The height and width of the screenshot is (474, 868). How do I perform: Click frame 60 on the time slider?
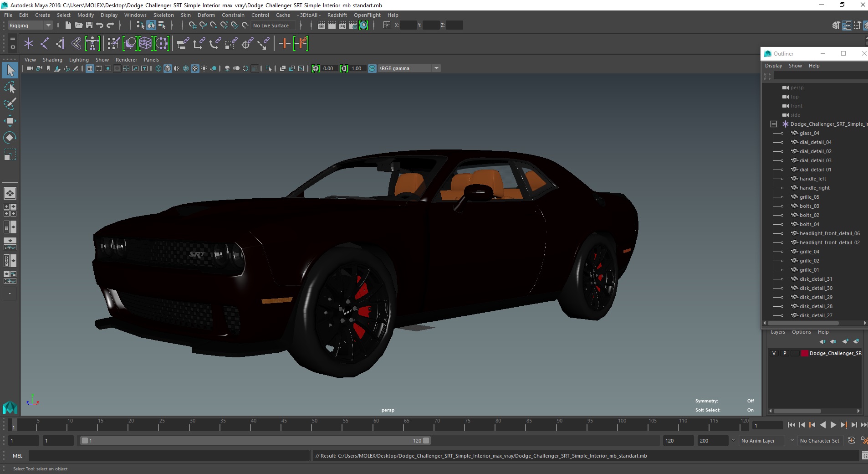tap(376, 426)
